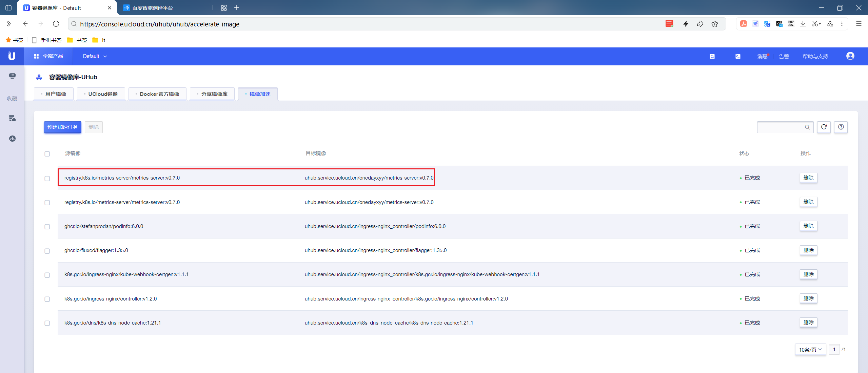Screen dimensions: 868x373
Task: Open the user account avatar
Action: click(x=850, y=56)
